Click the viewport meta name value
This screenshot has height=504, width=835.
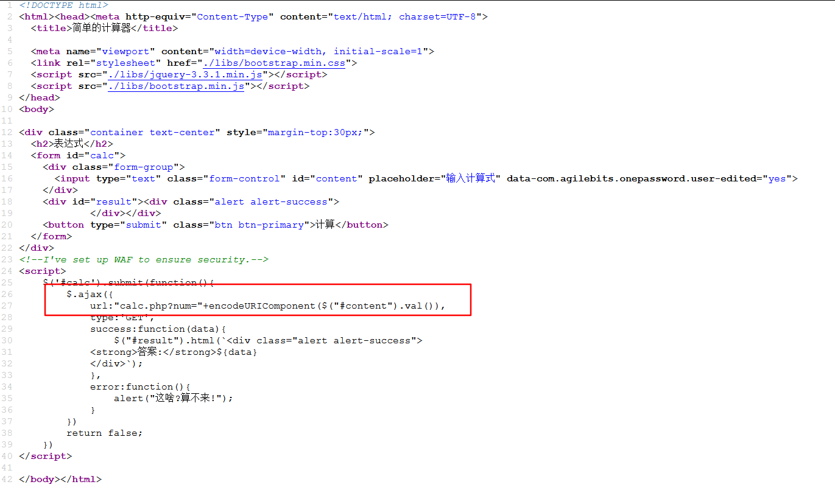[126, 51]
